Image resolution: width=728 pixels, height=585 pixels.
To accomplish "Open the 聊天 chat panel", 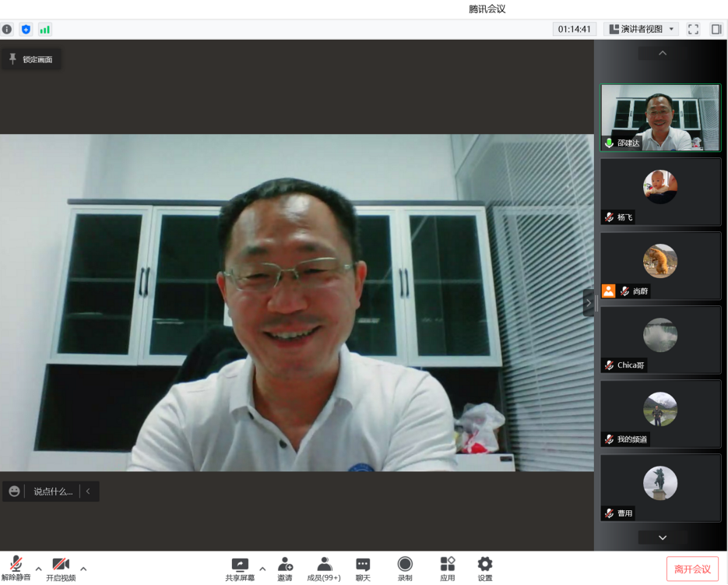I will click(x=363, y=569).
